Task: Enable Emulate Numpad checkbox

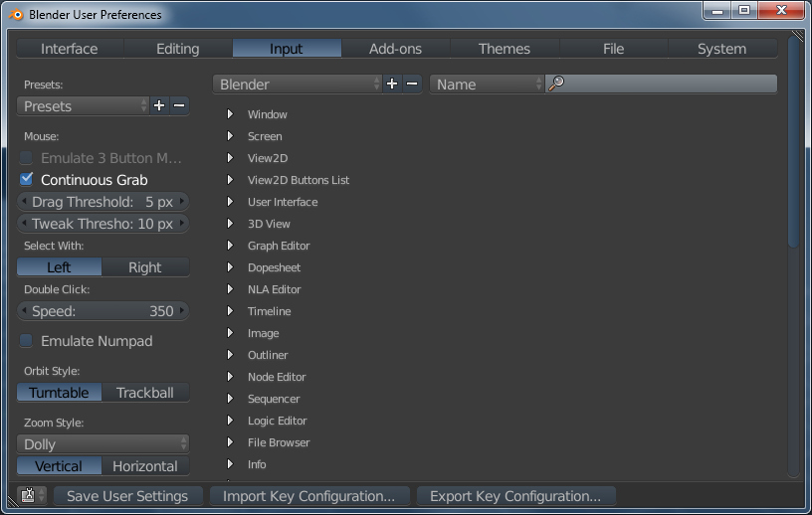Action: tap(26, 341)
